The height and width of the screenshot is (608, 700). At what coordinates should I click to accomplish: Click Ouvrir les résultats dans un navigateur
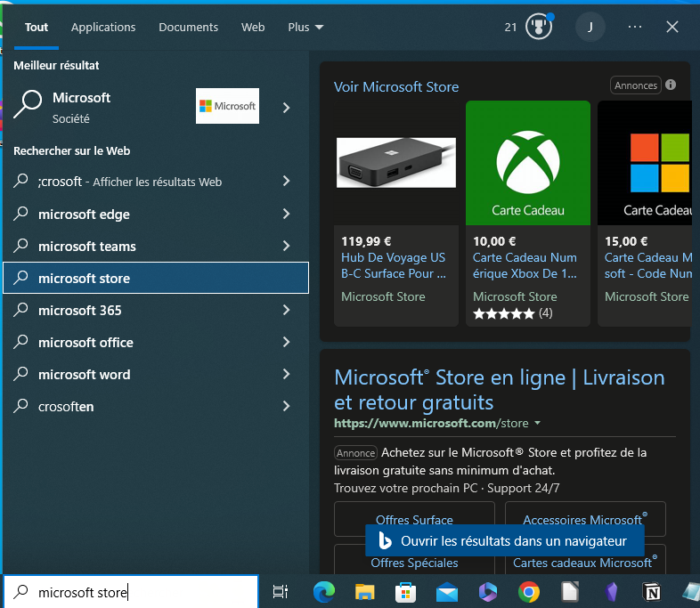tap(504, 540)
